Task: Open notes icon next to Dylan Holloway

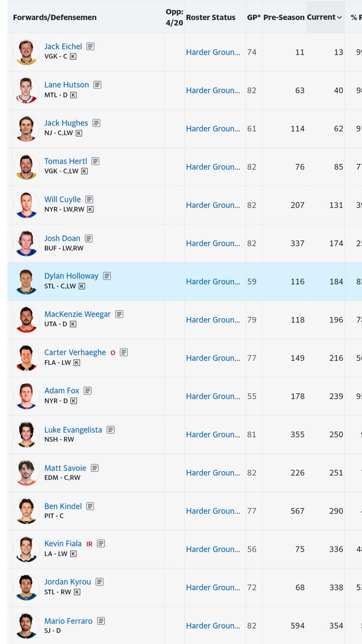Action: click(x=107, y=276)
